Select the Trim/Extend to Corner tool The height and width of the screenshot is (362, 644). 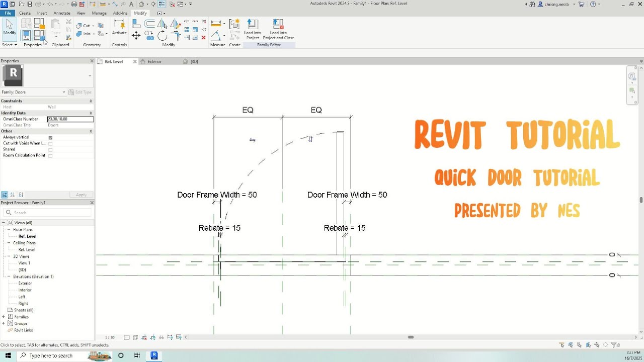click(x=175, y=36)
